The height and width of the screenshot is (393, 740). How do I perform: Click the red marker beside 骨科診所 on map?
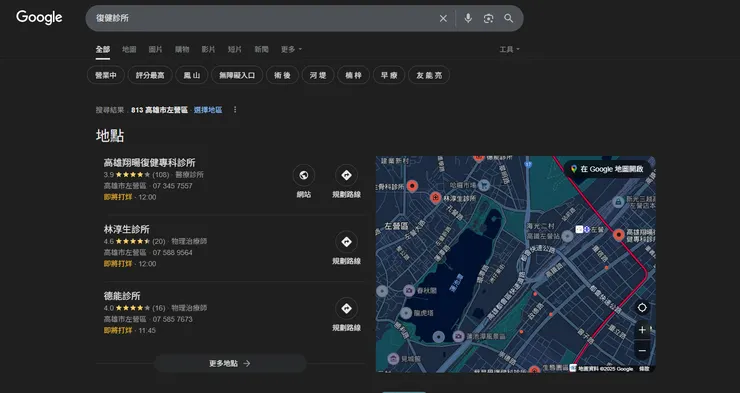(x=412, y=186)
